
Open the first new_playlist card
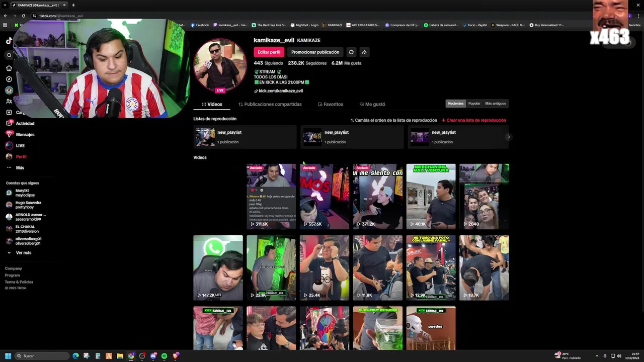[x=245, y=137]
